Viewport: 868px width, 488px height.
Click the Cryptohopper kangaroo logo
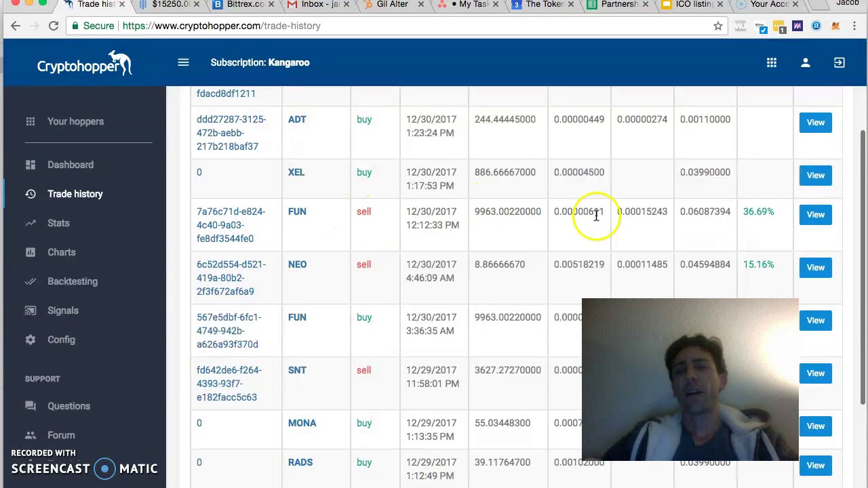coord(84,63)
